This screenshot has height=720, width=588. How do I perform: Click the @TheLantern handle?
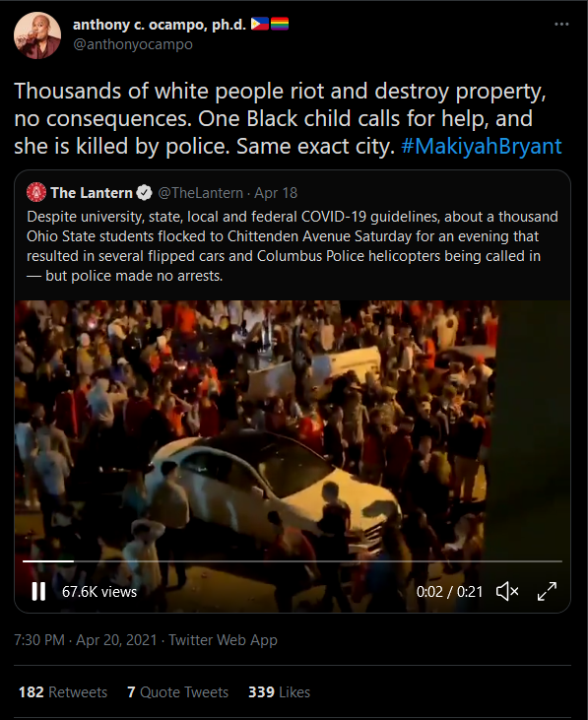point(200,193)
